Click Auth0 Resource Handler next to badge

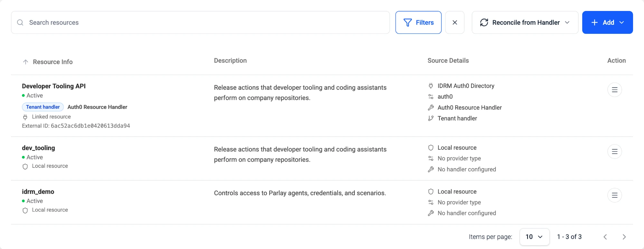point(97,107)
